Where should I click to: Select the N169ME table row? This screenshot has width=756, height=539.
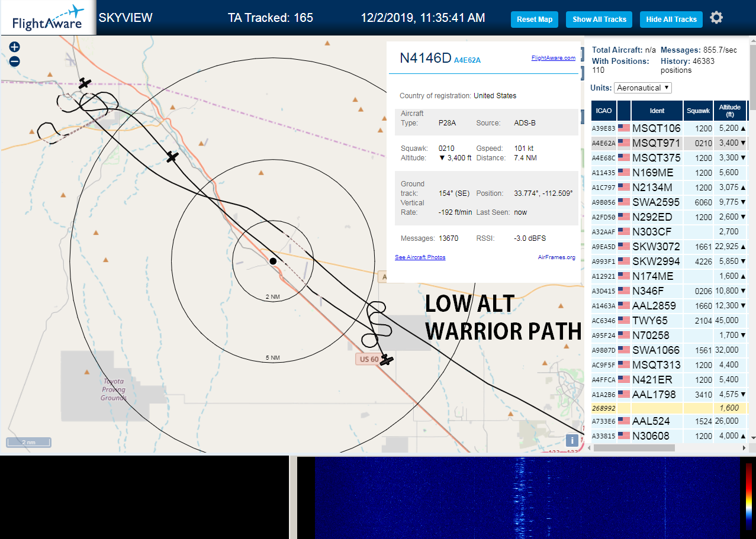tap(669, 172)
